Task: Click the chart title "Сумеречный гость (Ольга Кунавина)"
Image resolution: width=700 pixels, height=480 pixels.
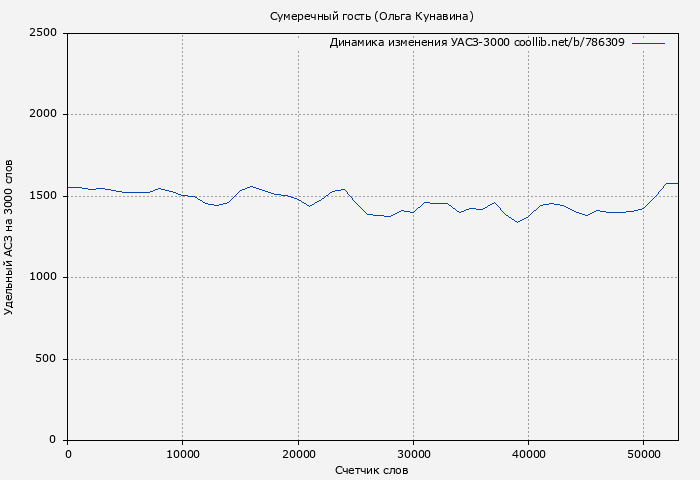Action: (x=372, y=16)
